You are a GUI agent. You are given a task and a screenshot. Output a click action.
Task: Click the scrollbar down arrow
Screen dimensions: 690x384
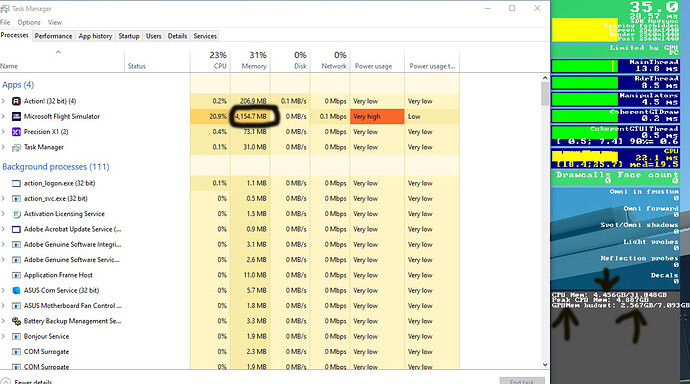coord(545,365)
